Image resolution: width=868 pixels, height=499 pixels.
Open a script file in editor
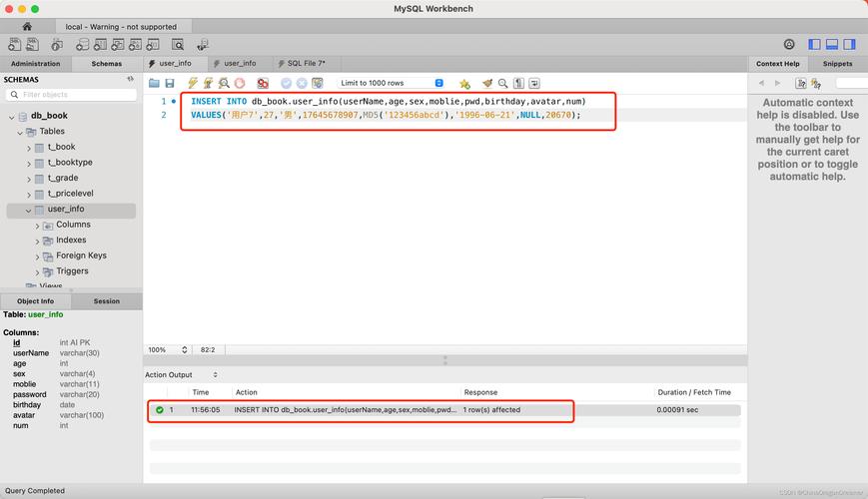(154, 83)
